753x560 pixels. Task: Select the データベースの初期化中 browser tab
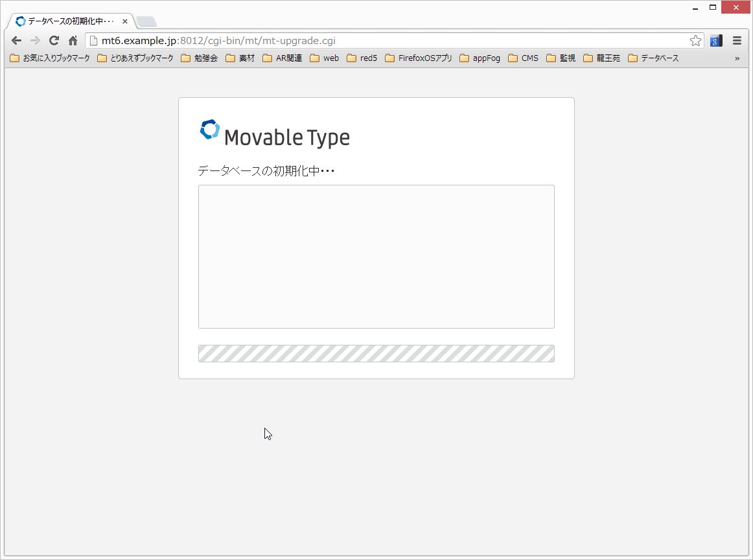[70, 21]
